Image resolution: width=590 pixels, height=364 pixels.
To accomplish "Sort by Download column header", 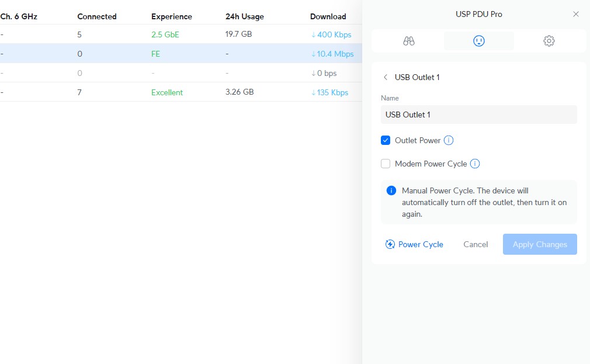I will click(x=328, y=16).
